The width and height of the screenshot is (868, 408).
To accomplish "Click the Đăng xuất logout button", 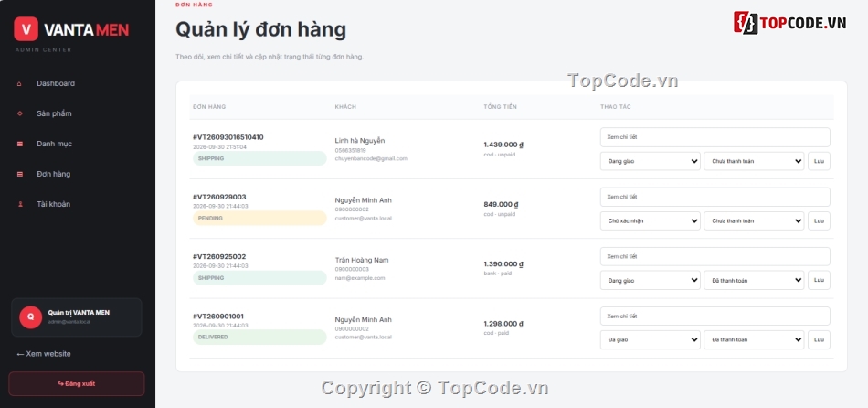I will pos(77,383).
